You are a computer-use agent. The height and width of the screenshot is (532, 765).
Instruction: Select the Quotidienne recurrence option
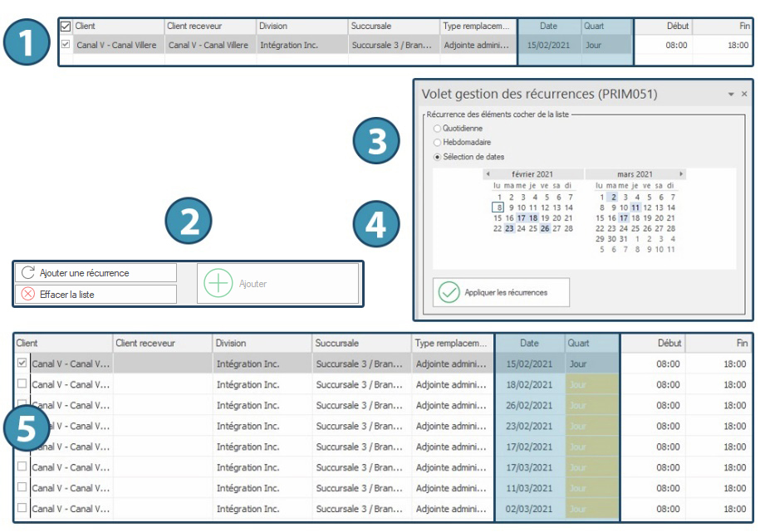438,129
